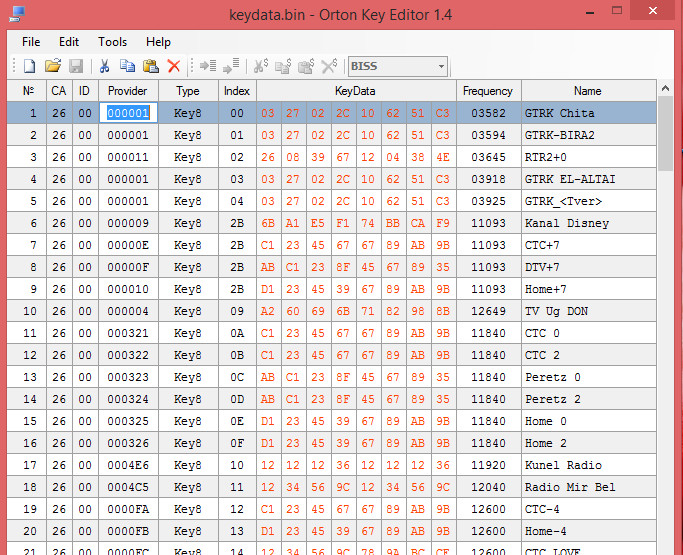Image resolution: width=683 pixels, height=555 pixels.
Task: Click the scrollbar up arrow
Action: click(665, 88)
